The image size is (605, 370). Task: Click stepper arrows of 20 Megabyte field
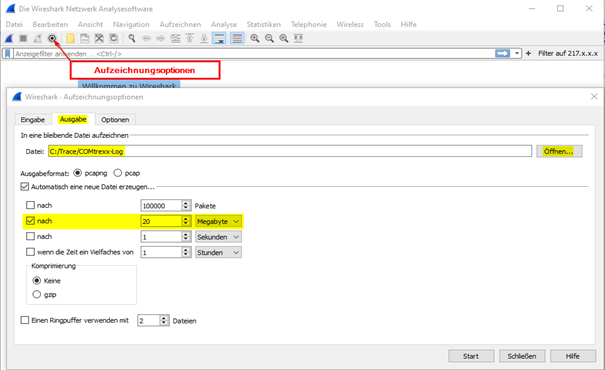(x=186, y=221)
